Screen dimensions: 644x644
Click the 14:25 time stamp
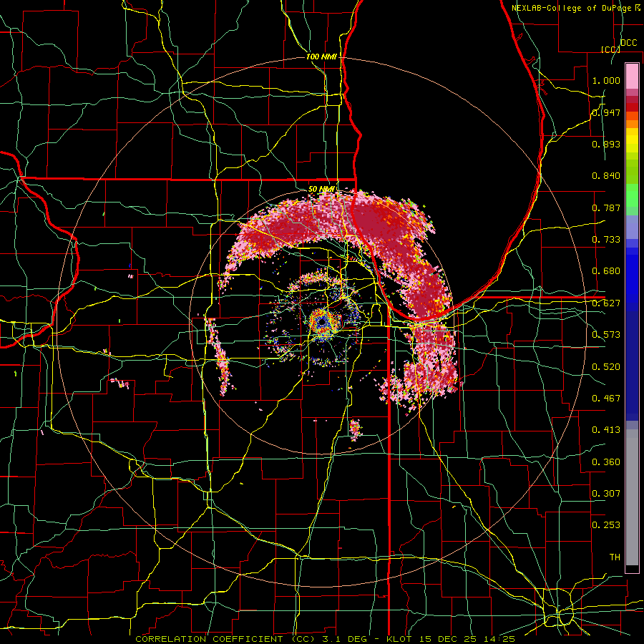coord(498,639)
